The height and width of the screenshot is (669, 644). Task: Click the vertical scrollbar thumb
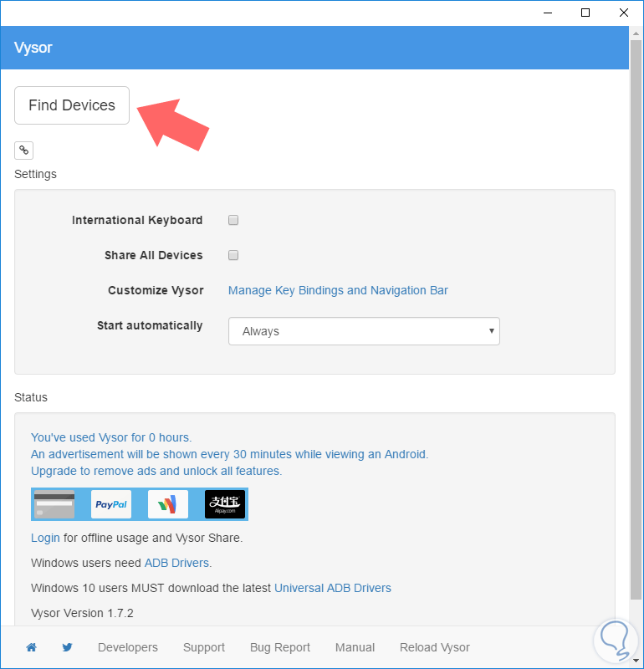[x=636, y=320]
